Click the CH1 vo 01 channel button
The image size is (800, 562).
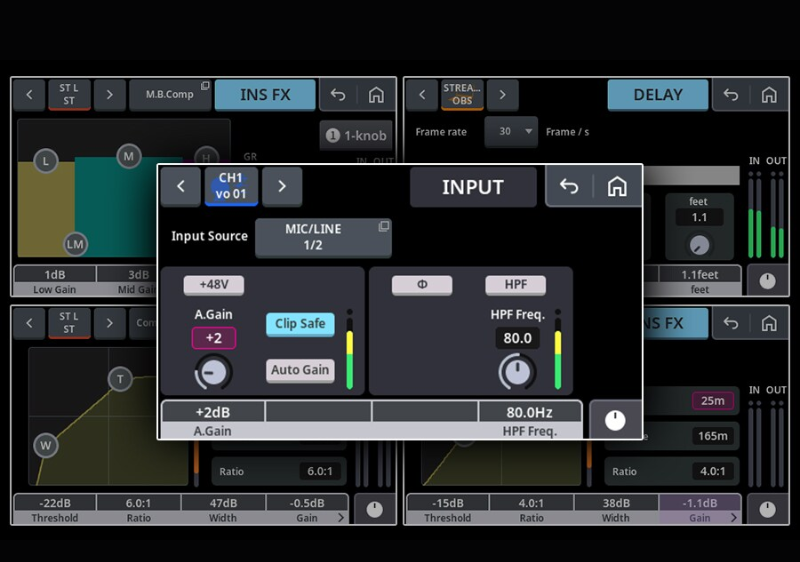tap(231, 186)
